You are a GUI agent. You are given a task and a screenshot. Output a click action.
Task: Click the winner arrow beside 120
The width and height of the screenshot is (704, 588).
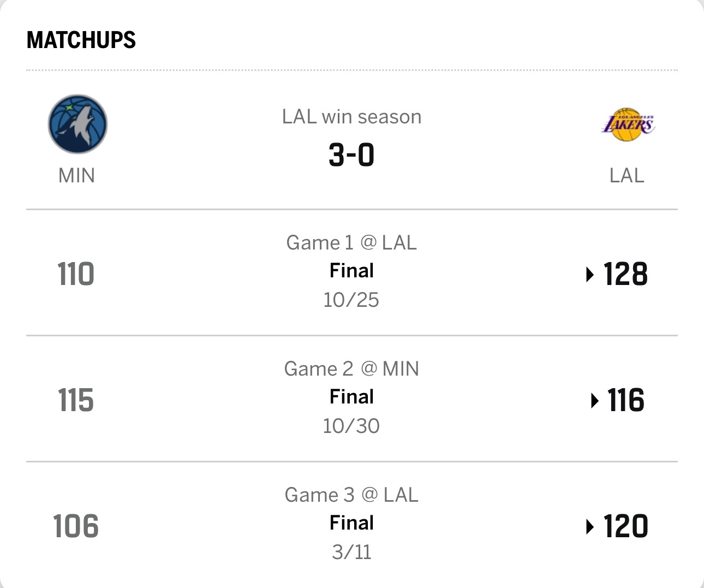click(x=589, y=527)
